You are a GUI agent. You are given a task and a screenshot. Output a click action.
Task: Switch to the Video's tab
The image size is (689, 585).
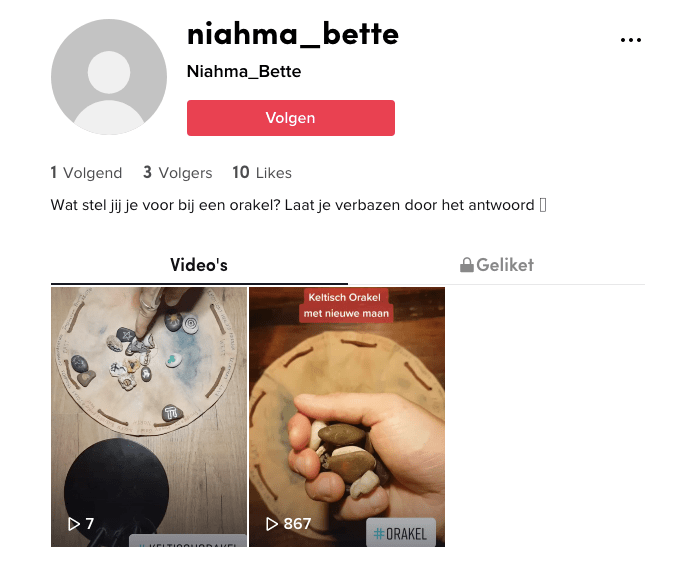coord(199,265)
